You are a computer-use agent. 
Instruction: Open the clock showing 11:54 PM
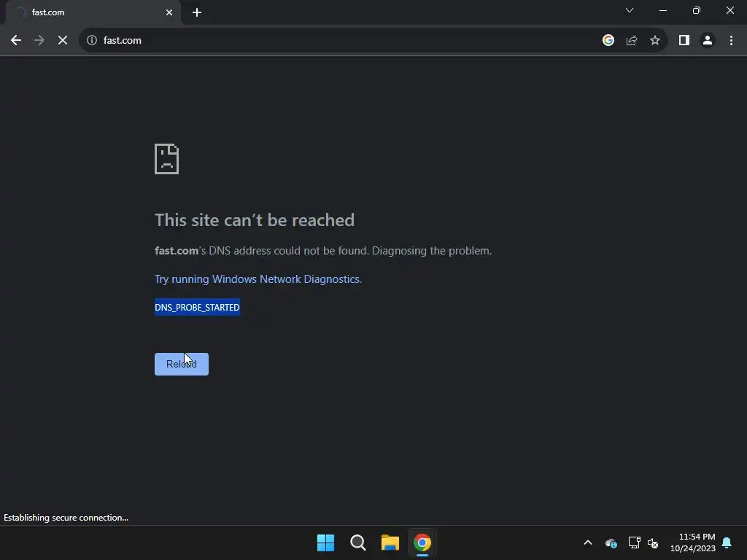pos(693,542)
